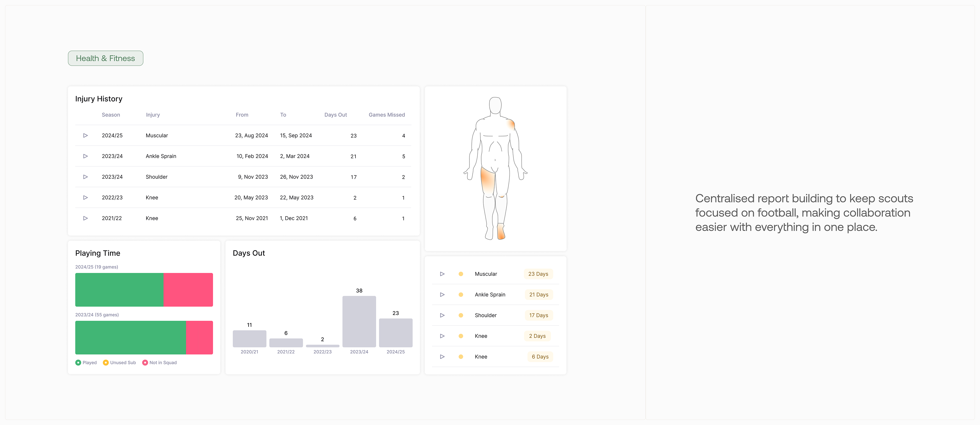Click the 21 Days badge for Ankle Sprain
980x425 pixels.
539,294
